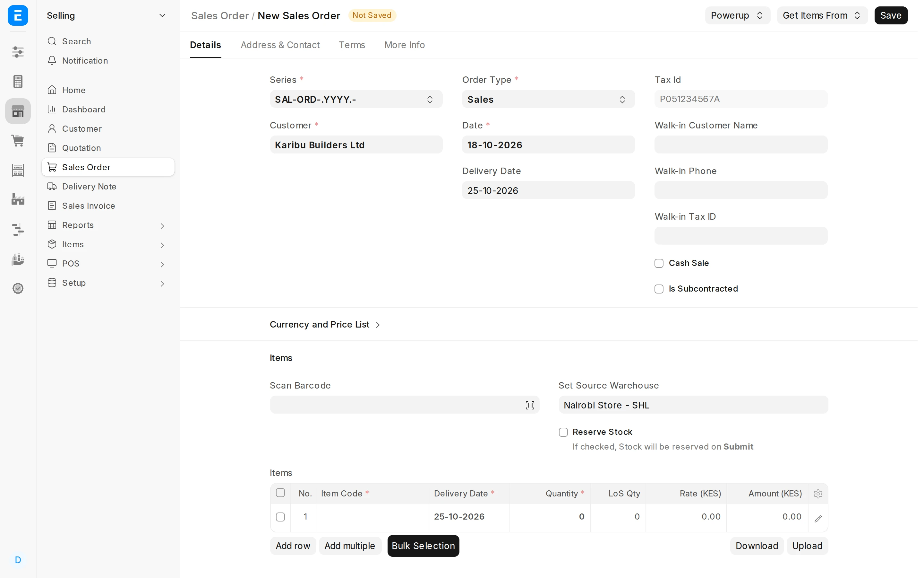The height and width of the screenshot is (578, 924).
Task: Open the Series dropdown
Action: click(356, 100)
